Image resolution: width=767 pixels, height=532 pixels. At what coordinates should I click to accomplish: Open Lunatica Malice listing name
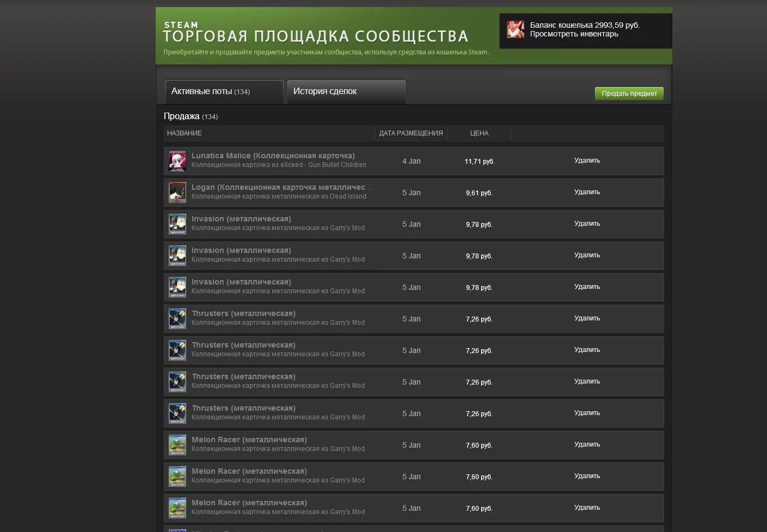[273, 156]
